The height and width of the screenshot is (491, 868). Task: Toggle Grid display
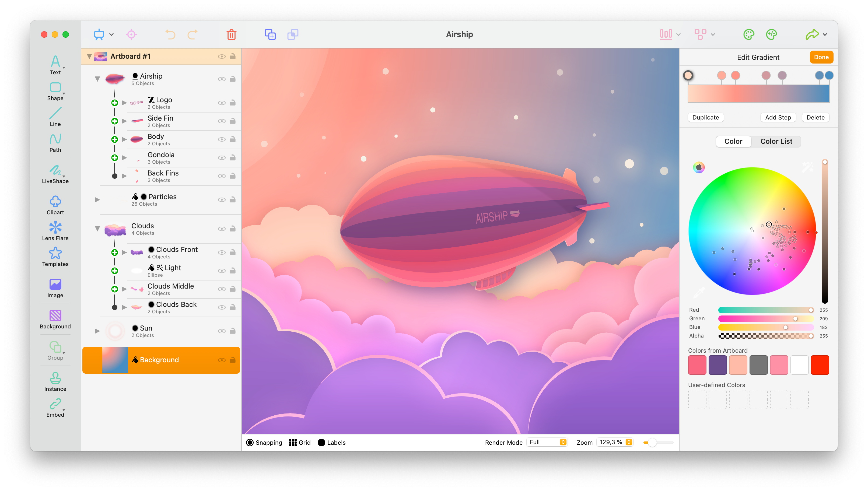pyautogui.click(x=300, y=443)
